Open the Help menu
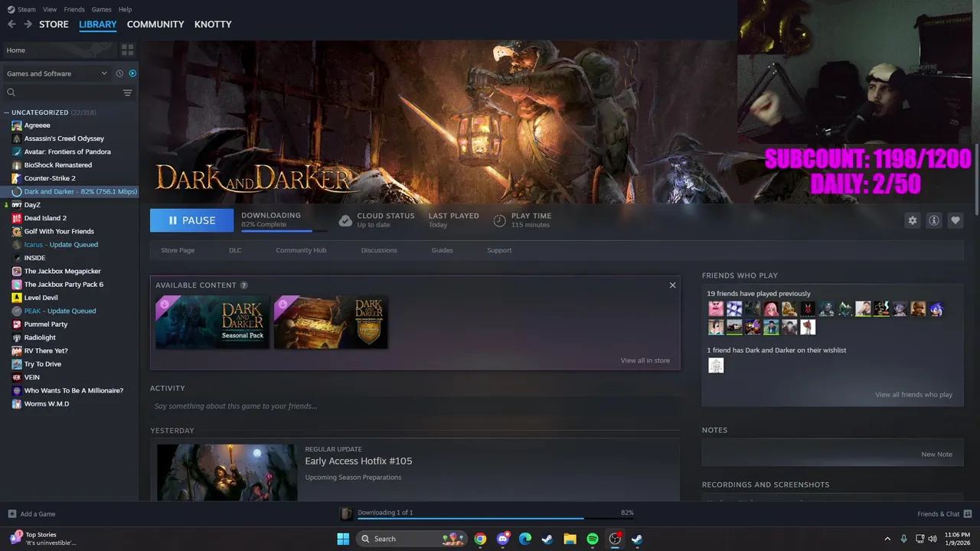980x551 pixels. coord(125,9)
